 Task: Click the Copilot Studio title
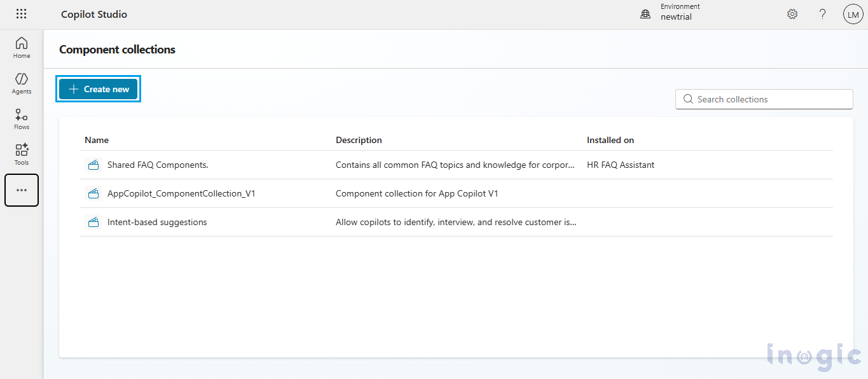pos(93,13)
